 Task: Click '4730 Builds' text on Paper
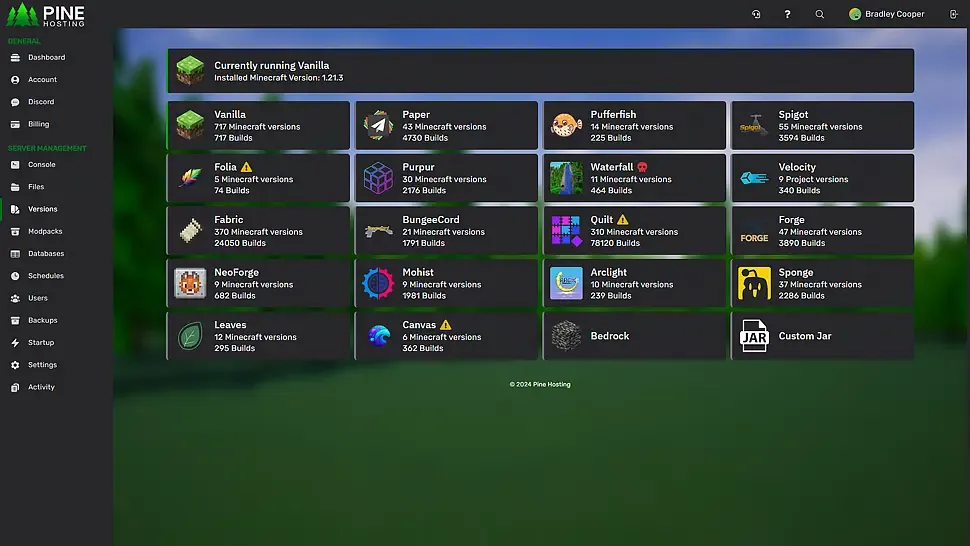(425, 138)
